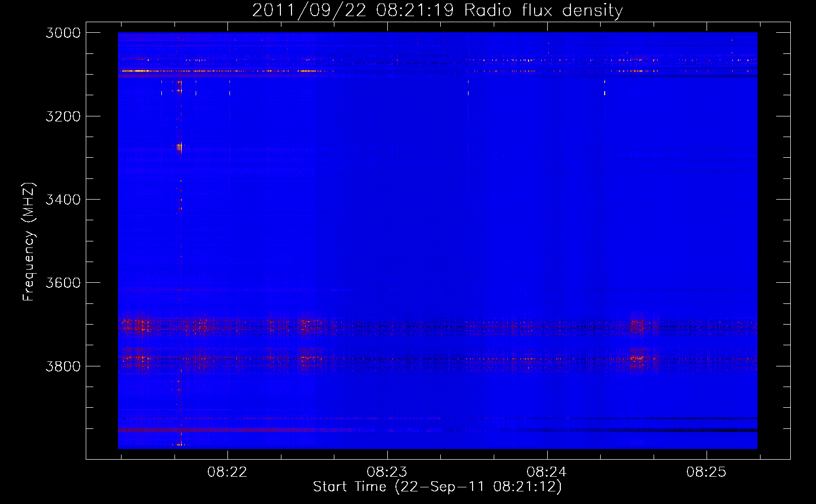Select the 3200 frequency tick label
The width and height of the screenshot is (816, 504).
click(x=63, y=116)
